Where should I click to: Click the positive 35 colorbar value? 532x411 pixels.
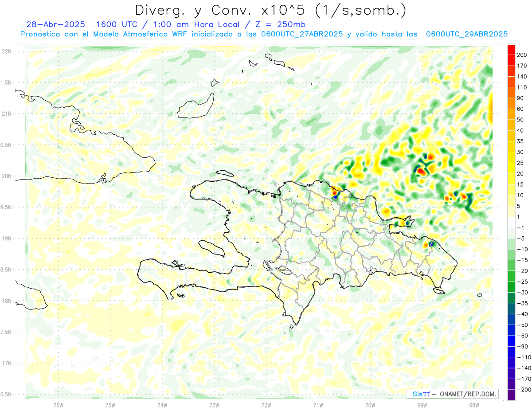(520, 141)
